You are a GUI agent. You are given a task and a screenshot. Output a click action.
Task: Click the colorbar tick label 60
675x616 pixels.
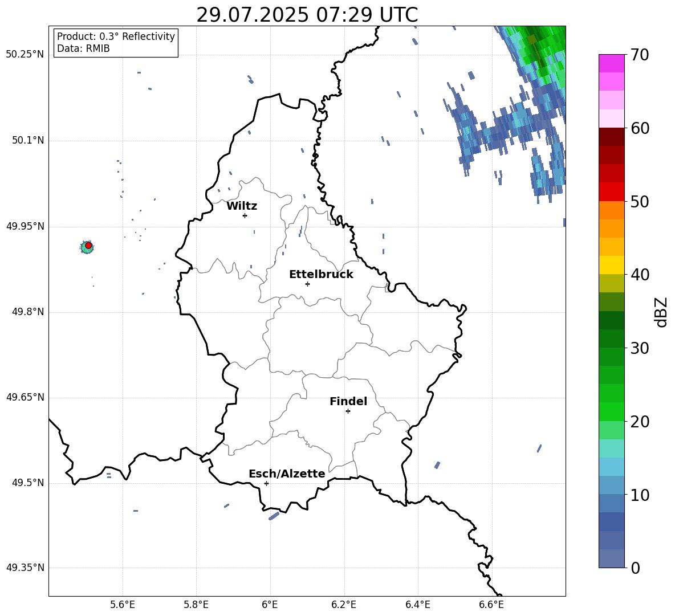pos(640,128)
